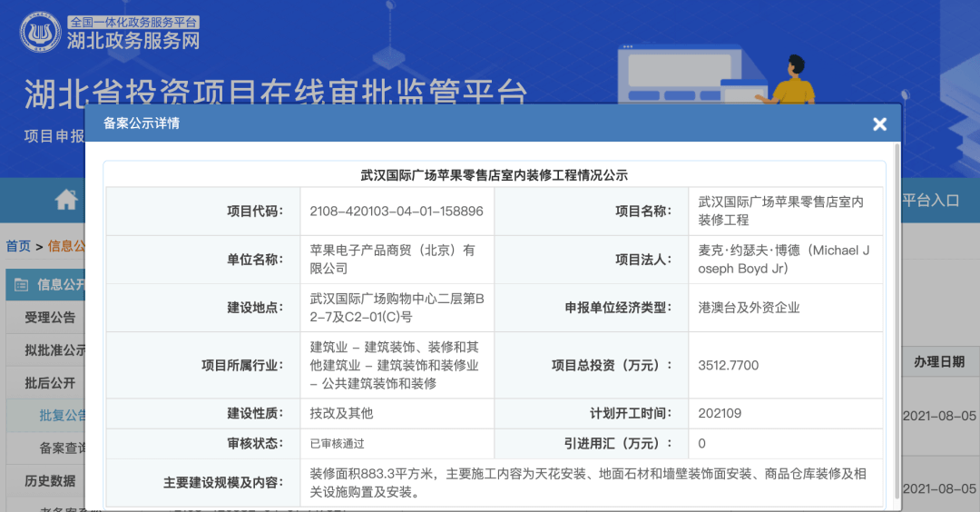Click the 办理日期 column header
980x512 pixels.
pyautogui.click(x=939, y=362)
